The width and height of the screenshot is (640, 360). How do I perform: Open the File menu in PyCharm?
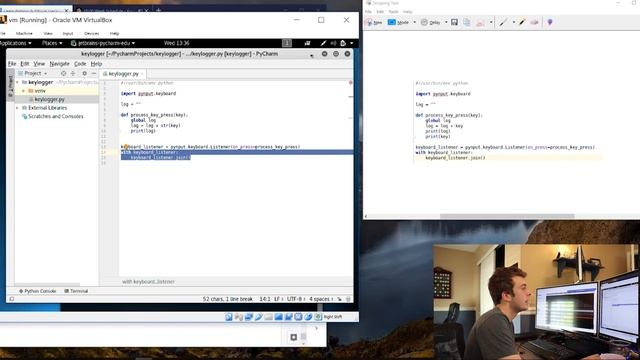[x=12, y=64]
